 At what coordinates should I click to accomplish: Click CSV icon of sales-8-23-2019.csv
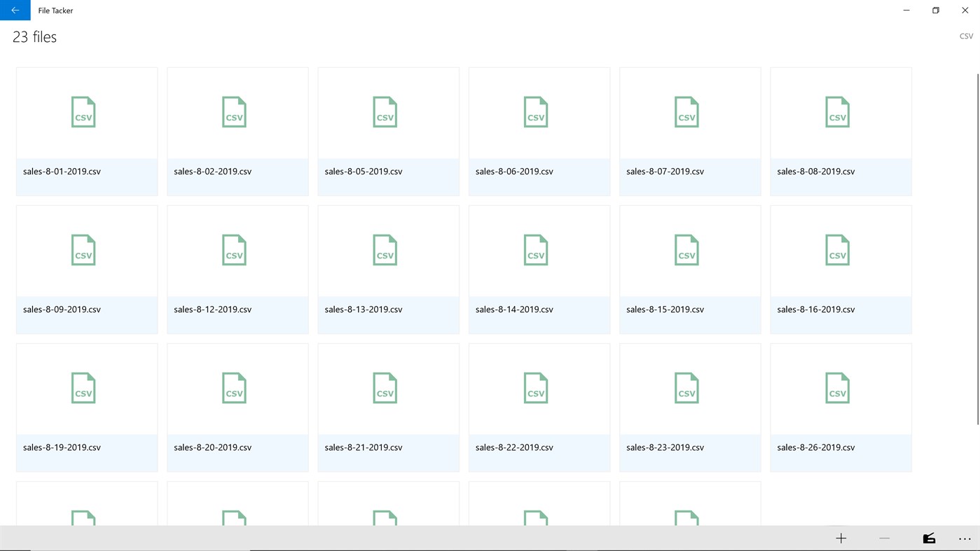coord(686,388)
